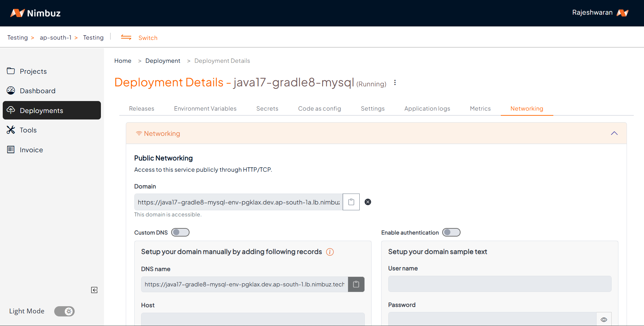
Task: Open Invoice from the sidebar
Action: pos(31,150)
